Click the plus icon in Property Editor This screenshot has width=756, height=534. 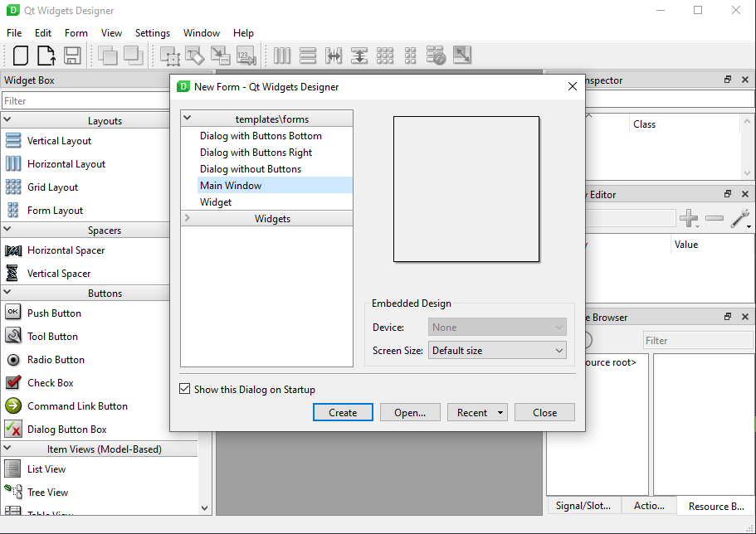689,218
